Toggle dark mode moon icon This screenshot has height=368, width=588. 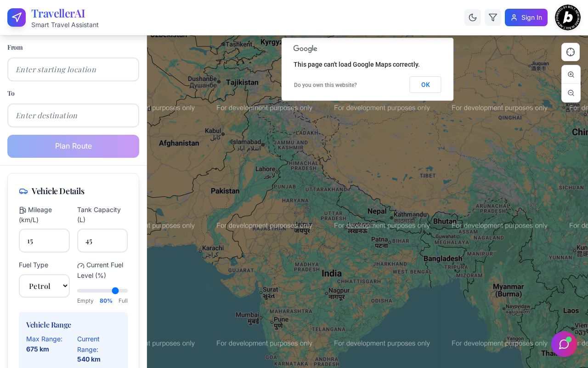pyautogui.click(x=473, y=17)
